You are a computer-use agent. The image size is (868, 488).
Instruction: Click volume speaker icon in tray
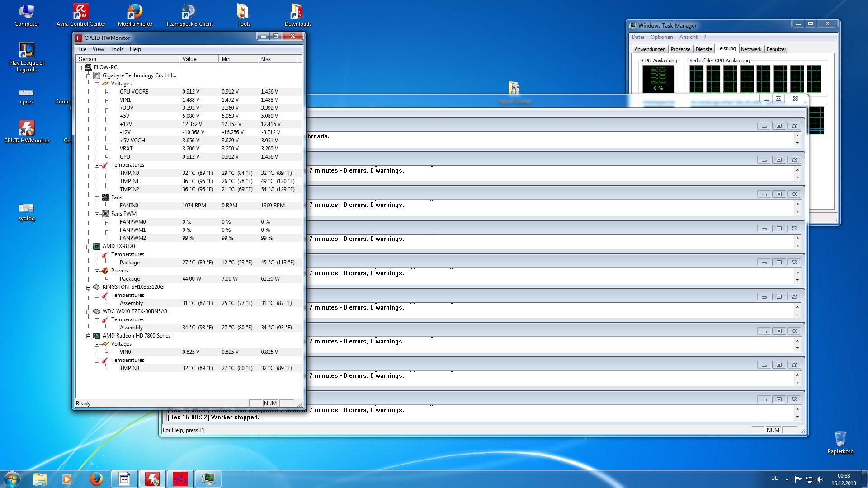point(820,479)
